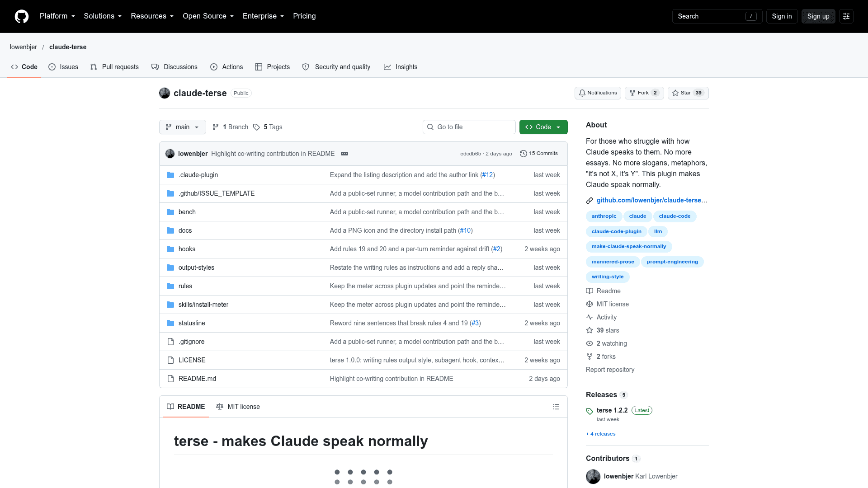Image resolution: width=868 pixels, height=488 pixels.
Task: Open the hooks folder
Action: coord(187,249)
